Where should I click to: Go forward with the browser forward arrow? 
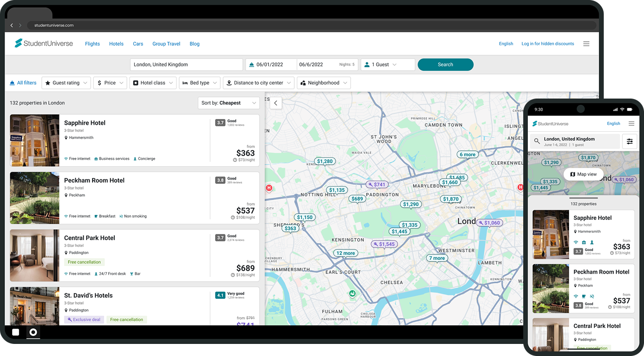click(20, 25)
